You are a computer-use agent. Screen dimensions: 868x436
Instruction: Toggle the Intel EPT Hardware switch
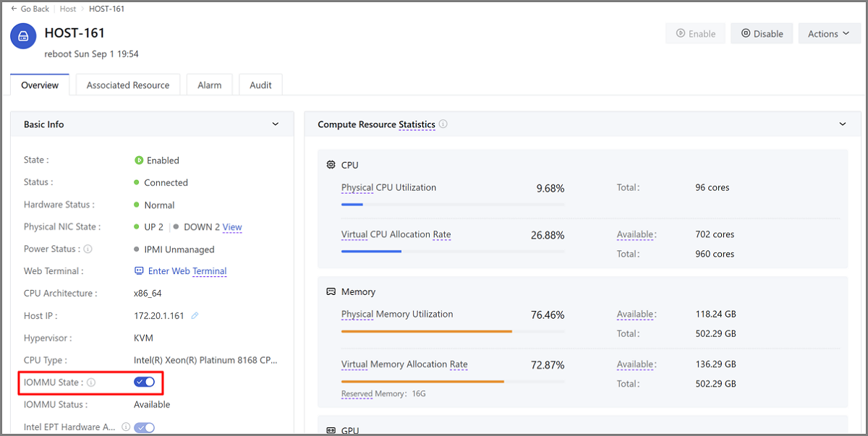[x=145, y=427]
